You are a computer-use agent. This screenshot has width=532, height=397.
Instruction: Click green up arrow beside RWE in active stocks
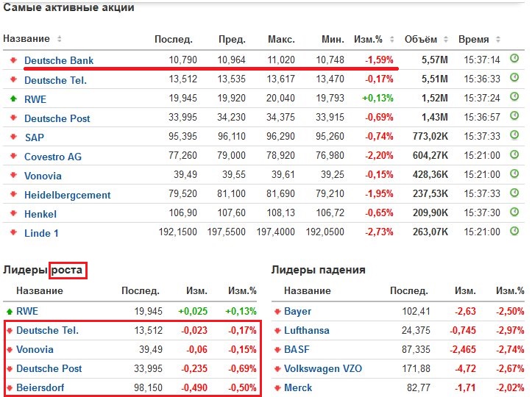tap(13, 99)
